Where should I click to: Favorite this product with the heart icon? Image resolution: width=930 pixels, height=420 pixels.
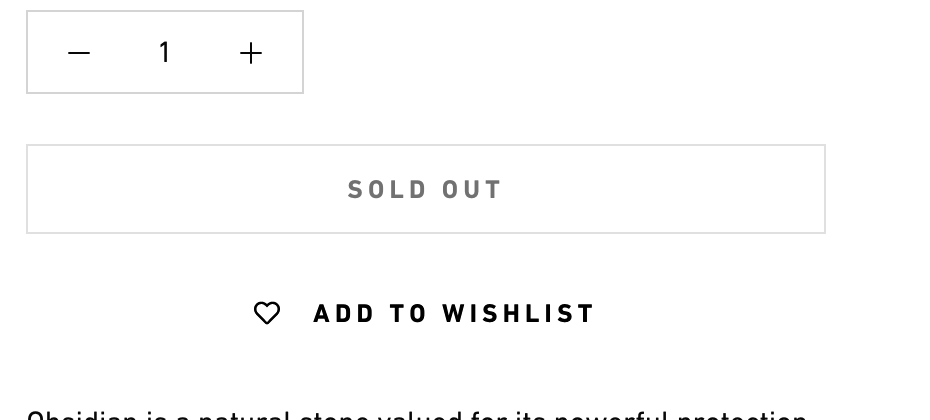pyautogui.click(x=267, y=313)
